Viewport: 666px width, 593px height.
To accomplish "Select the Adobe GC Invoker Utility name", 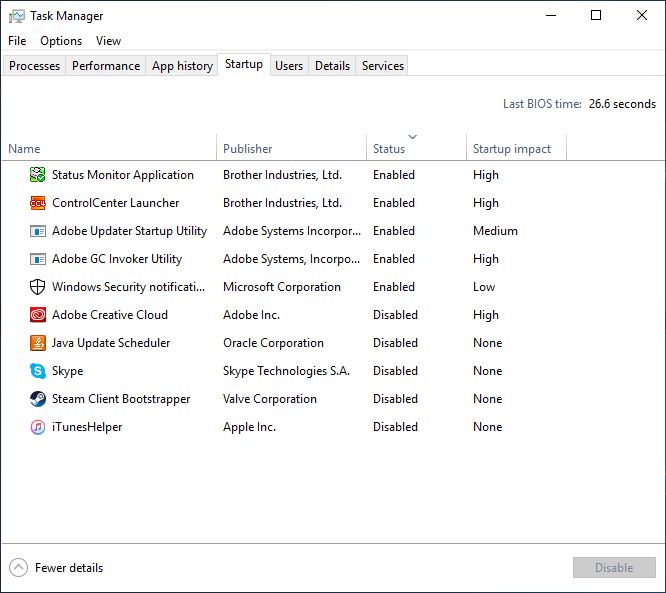I will (117, 259).
